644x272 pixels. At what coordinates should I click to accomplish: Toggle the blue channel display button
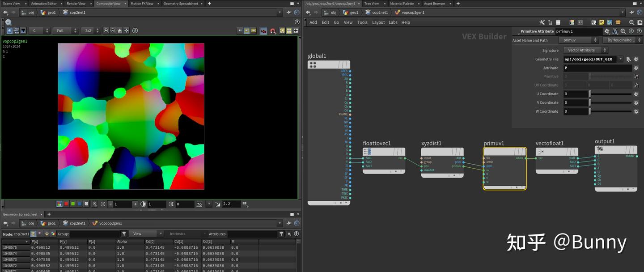pyautogui.click(x=80, y=204)
